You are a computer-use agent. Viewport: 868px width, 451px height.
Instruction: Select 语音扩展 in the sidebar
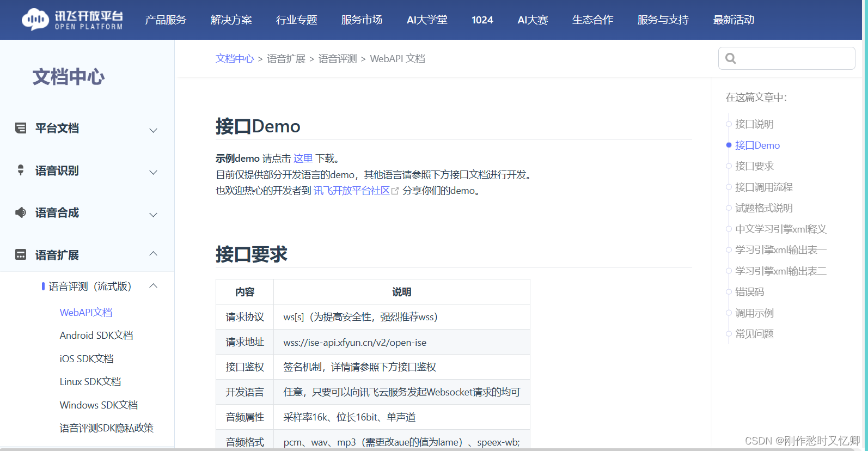(57, 255)
